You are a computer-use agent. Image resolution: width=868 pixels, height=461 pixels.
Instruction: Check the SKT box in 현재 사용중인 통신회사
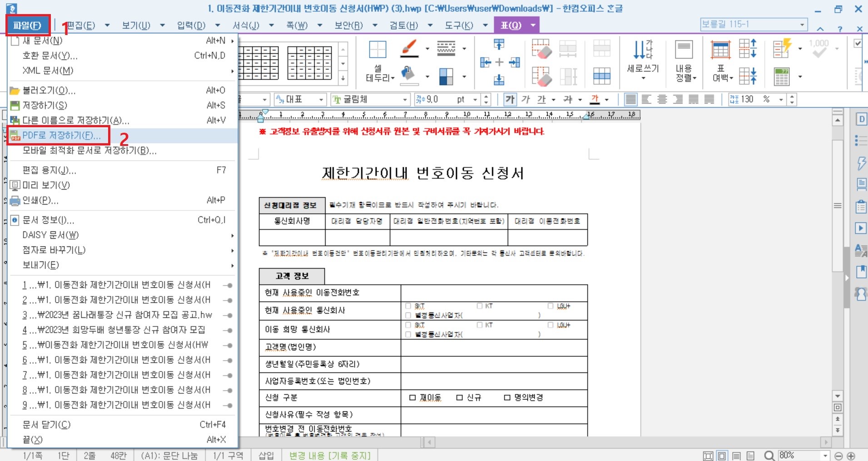(x=408, y=306)
